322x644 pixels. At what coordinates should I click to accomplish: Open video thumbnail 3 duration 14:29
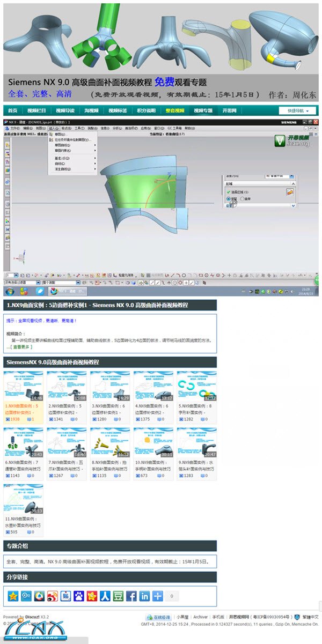(x=109, y=386)
